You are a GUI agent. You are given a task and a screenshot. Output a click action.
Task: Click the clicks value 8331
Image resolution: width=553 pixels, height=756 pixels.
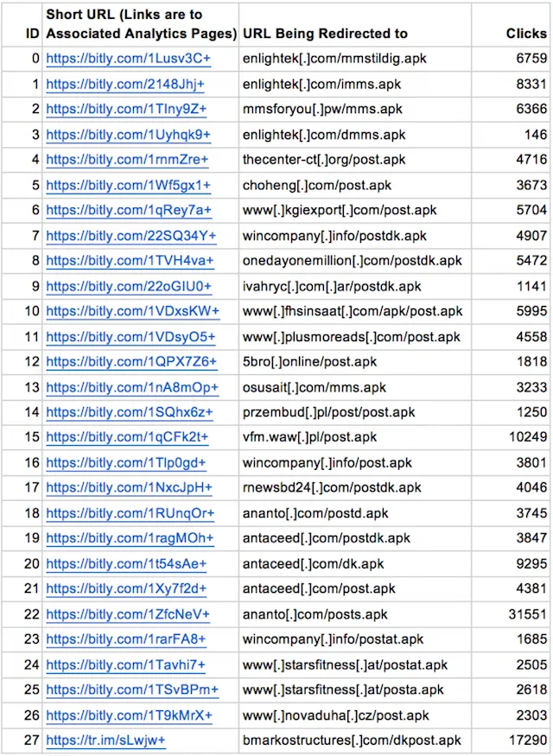click(531, 85)
